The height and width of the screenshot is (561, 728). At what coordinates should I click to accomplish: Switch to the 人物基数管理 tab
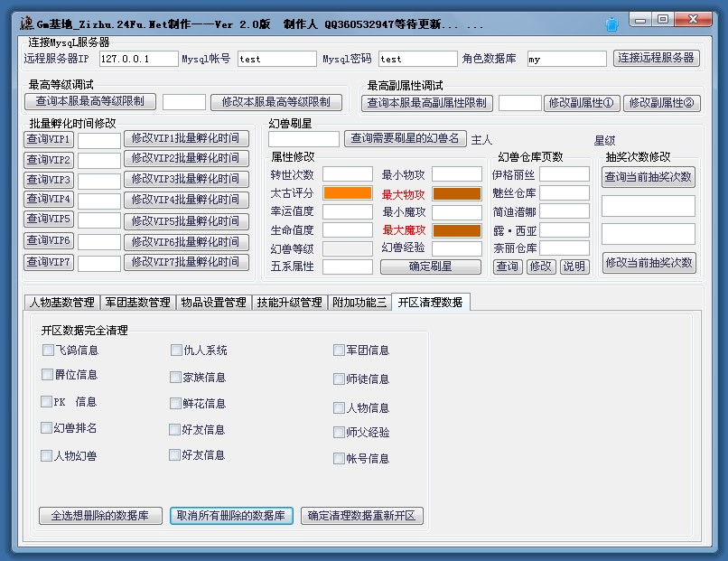61,302
